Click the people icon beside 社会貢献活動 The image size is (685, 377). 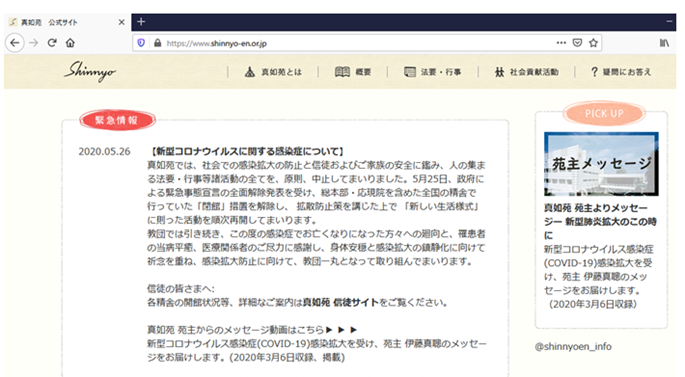[x=500, y=72]
